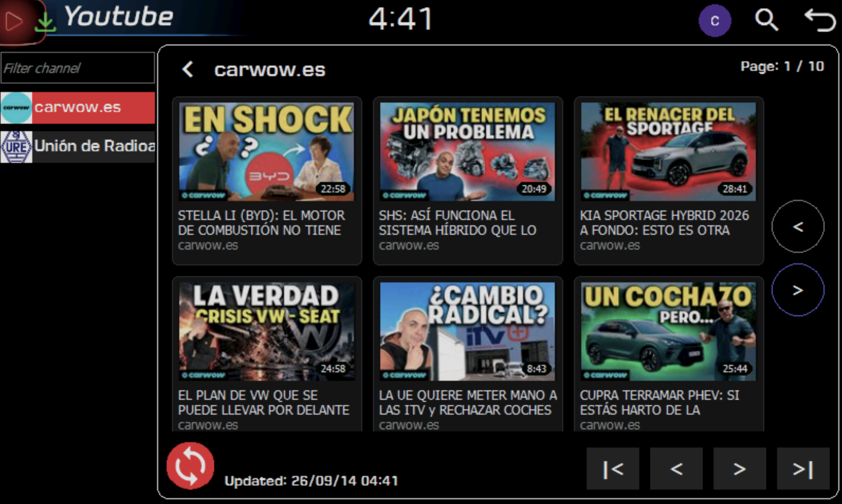Click the 4:41 clock in the header

click(x=401, y=19)
